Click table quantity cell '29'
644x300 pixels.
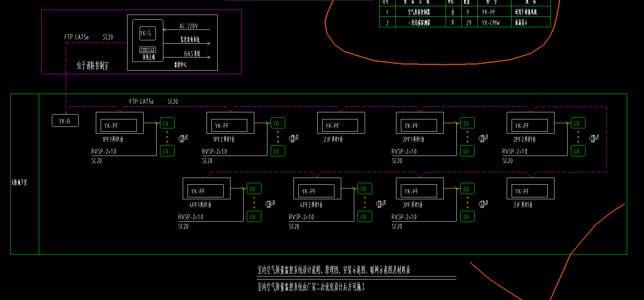(469, 23)
